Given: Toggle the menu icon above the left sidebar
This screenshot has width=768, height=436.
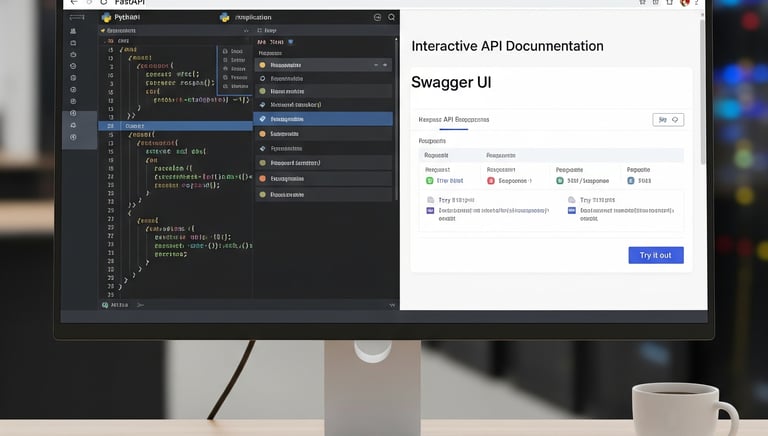Looking at the screenshot, I should point(76,17).
